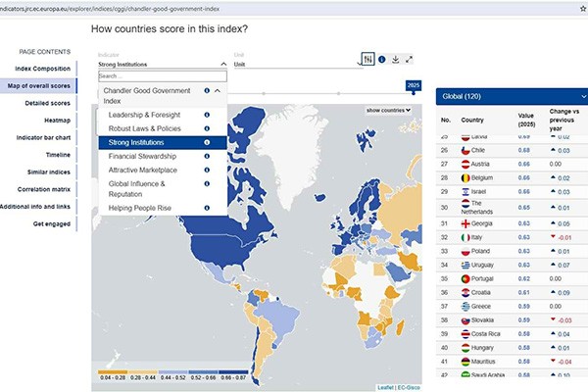Click the Chile flag icon
Viewport: 588px width, 392px height.
coord(465,150)
